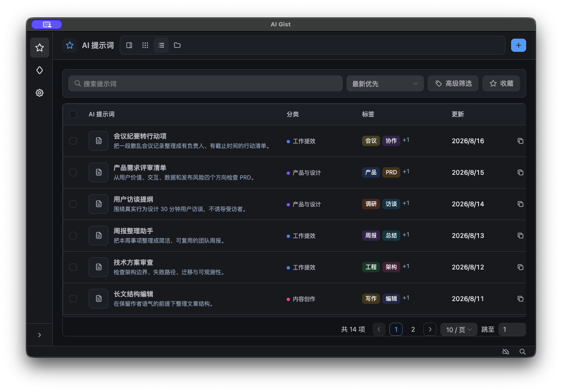Viewport: 562px width, 392px height.
Task: Go to next page arrow
Action: 430,329
